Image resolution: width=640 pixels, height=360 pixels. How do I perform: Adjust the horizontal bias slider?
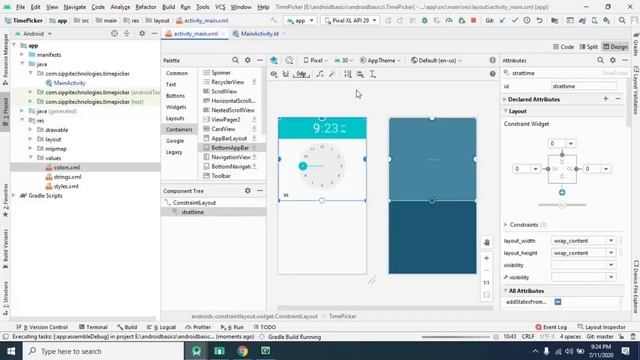pos(562,205)
